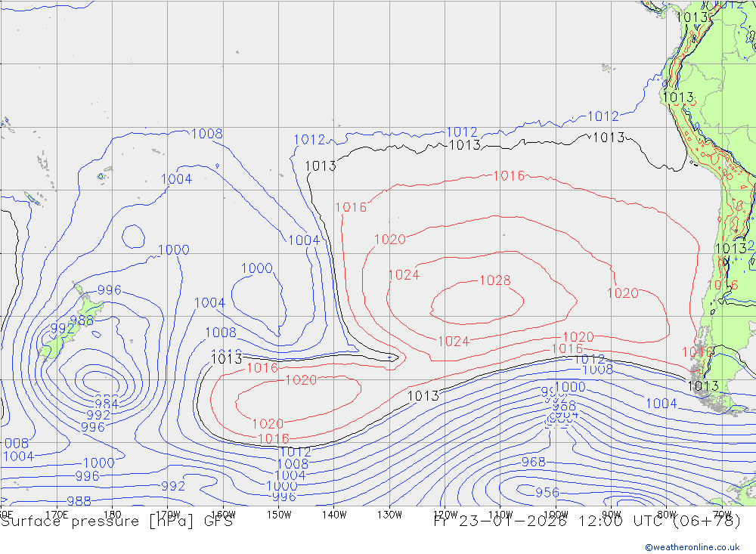This screenshot has height=554, width=756.
Task: Select the 1028 high pressure center label
Action: [x=494, y=280]
